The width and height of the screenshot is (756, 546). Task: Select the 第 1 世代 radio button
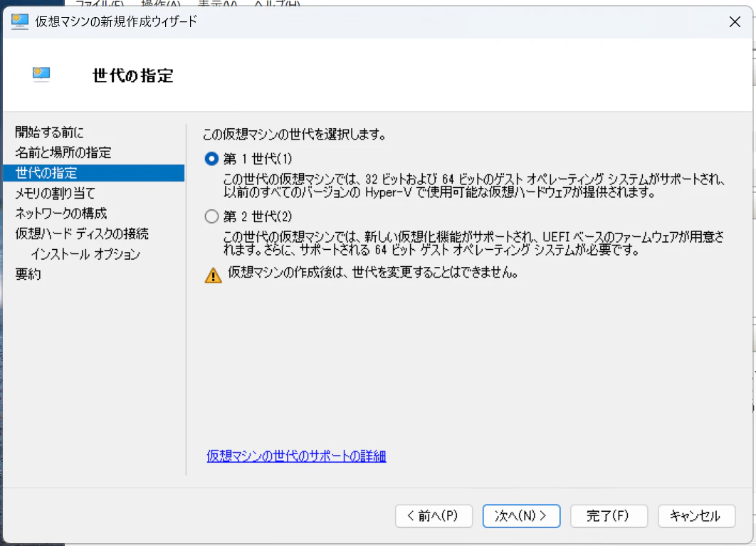click(x=211, y=159)
